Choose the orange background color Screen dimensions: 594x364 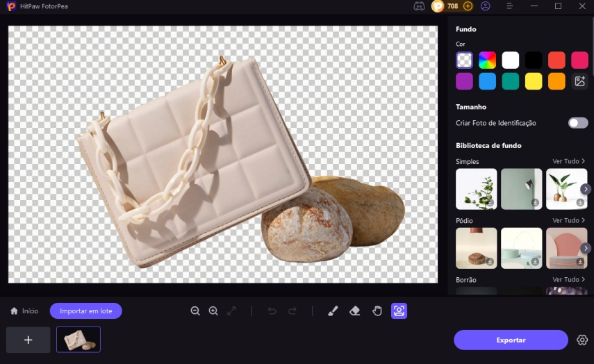click(556, 81)
